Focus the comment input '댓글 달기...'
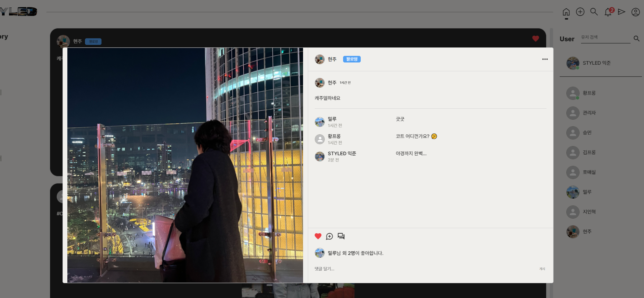 [425, 269]
